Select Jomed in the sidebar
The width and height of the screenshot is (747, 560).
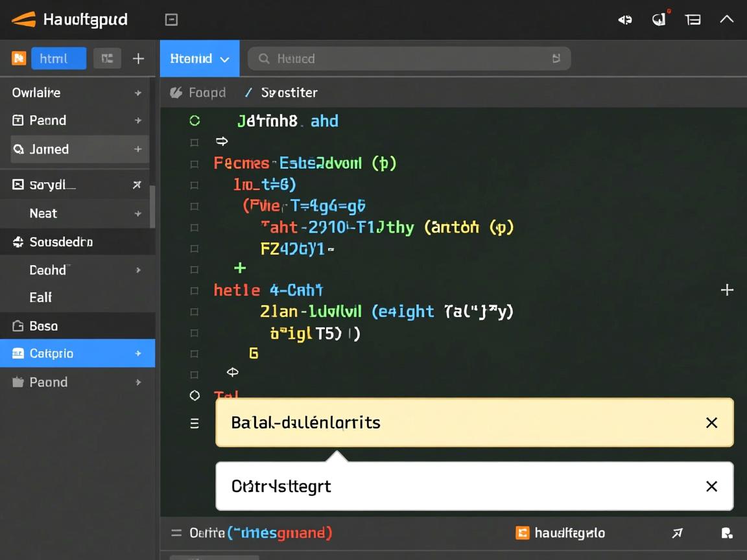point(49,149)
